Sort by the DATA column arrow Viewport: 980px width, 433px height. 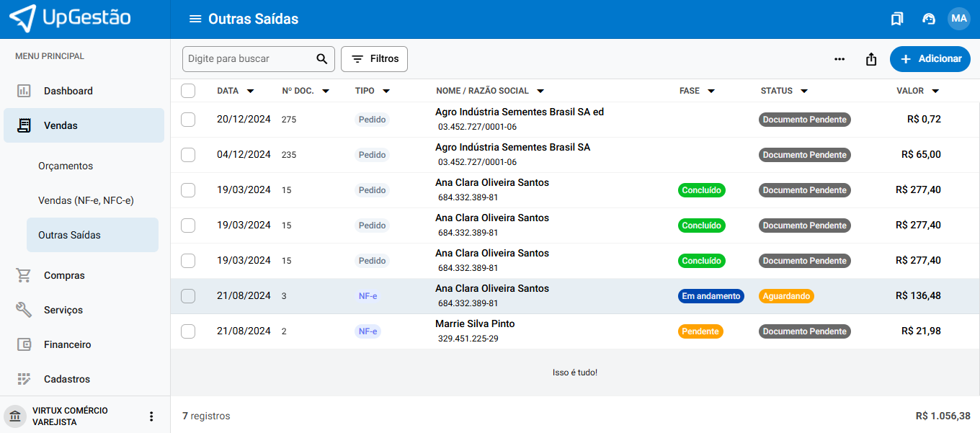coord(250,91)
